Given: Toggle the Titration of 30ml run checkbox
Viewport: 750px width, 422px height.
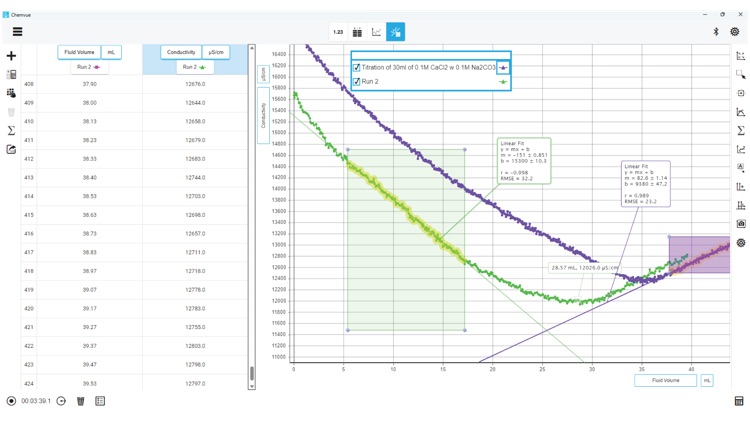Looking at the screenshot, I should click(x=356, y=67).
